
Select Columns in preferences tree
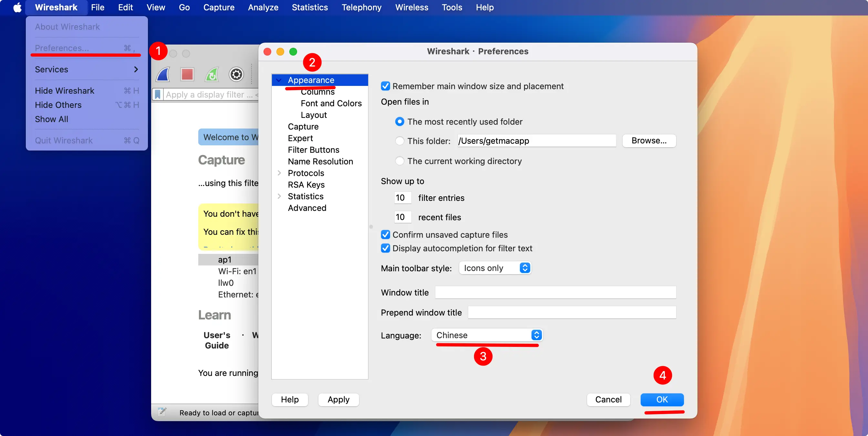click(x=317, y=92)
